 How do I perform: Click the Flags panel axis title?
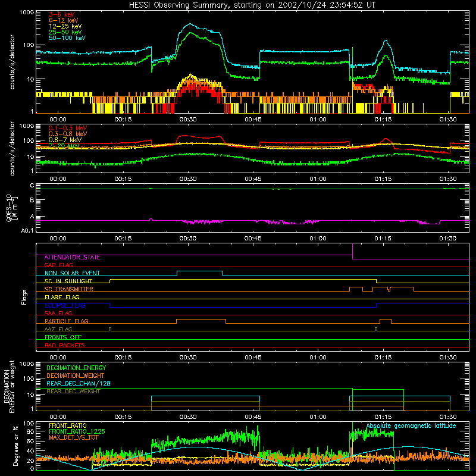[x=24, y=297]
